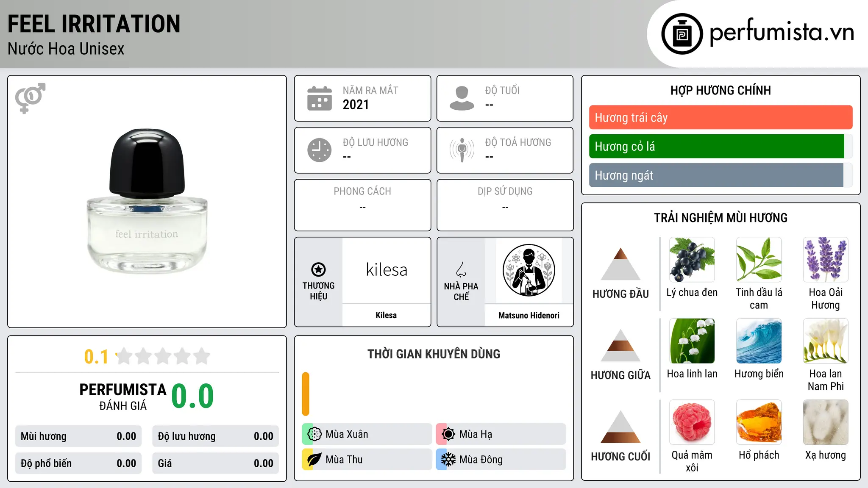
Task: Click the Mùi hương score row
Action: (x=78, y=436)
